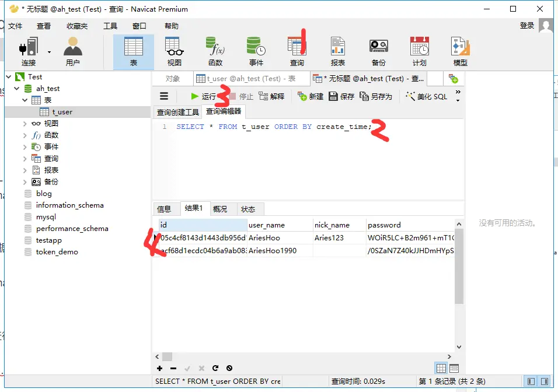This screenshot has width=558, height=392.
Task: Select the information_schema database
Action: 70,205
